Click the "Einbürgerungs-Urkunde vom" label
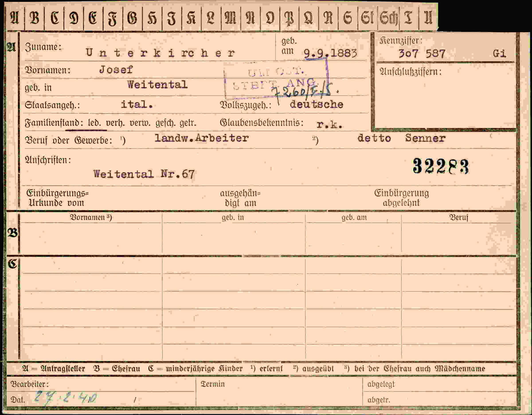This screenshot has width=532, height=415. click(x=57, y=198)
